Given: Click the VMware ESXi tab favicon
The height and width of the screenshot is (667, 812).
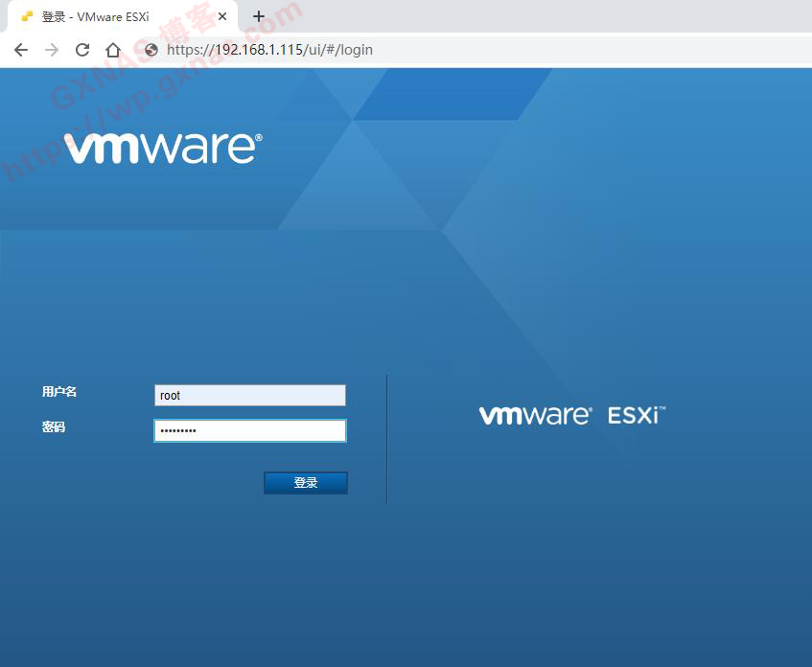Looking at the screenshot, I should click(x=27, y=16).
